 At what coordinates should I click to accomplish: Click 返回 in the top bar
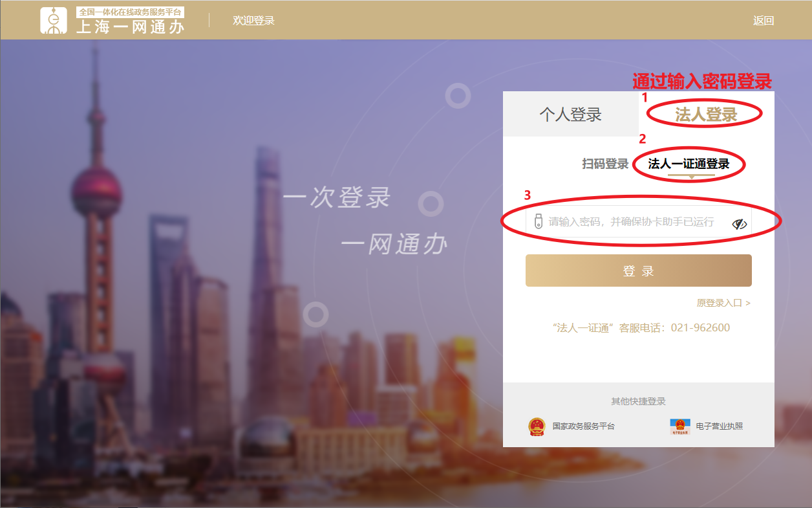764,21
